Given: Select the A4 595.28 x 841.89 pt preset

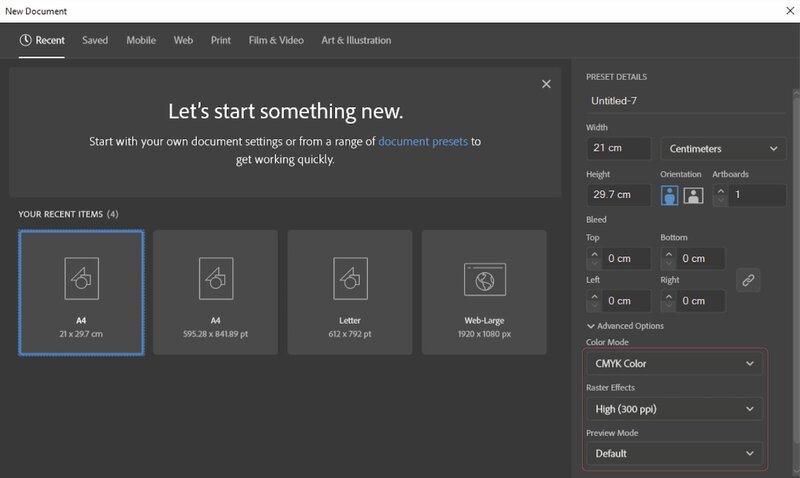Looking at the screenshot, I should point(215,292).
